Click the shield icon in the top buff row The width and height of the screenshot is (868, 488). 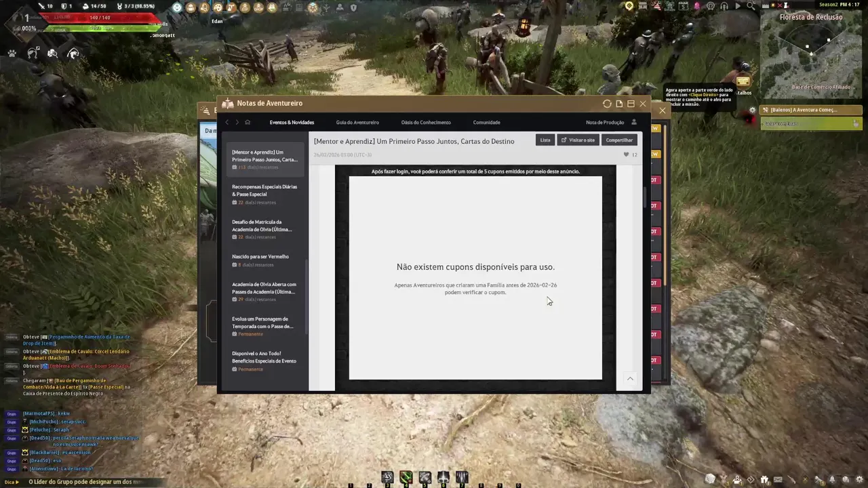[x=353, y=7]
